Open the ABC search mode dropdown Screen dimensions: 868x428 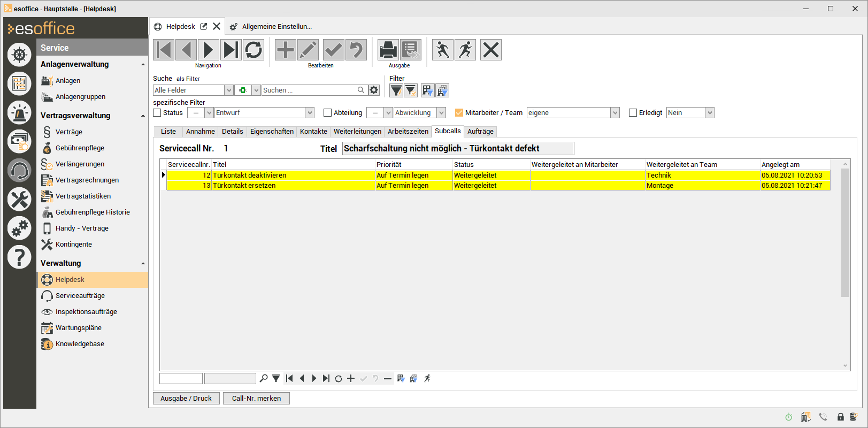point(256,90)
